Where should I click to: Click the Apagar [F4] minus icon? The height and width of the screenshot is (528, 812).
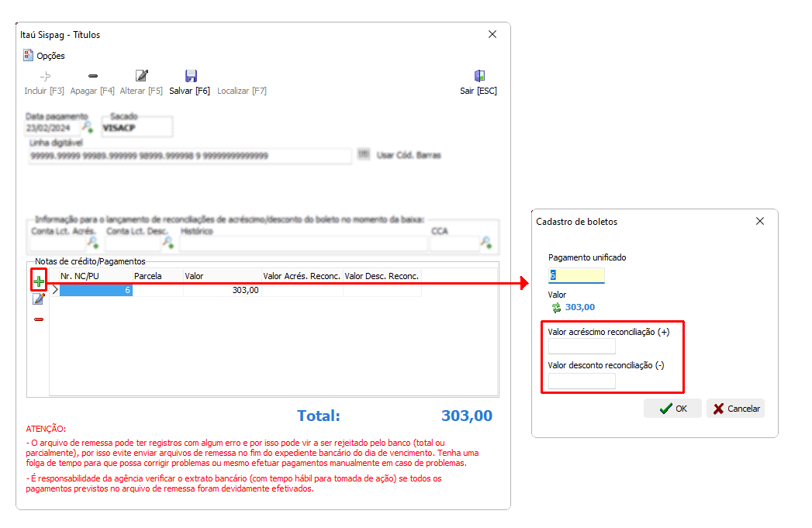(93, 76)
